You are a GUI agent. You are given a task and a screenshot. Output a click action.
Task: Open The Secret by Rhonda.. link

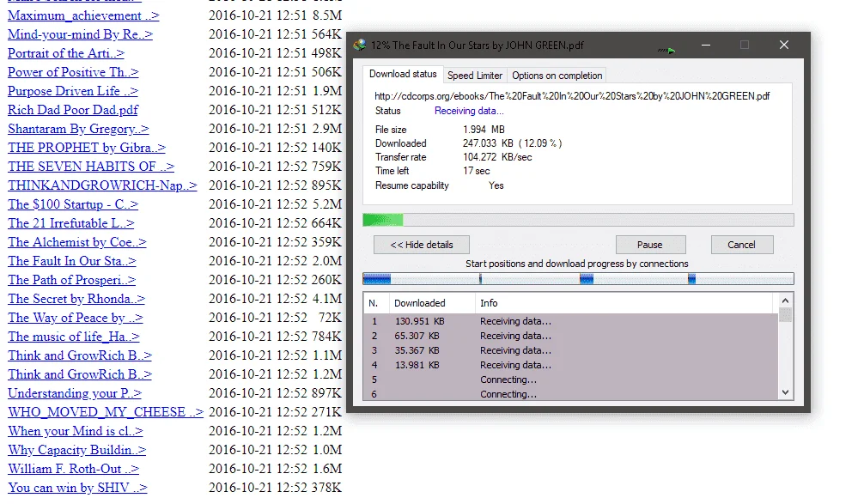[x=76, y=299]
